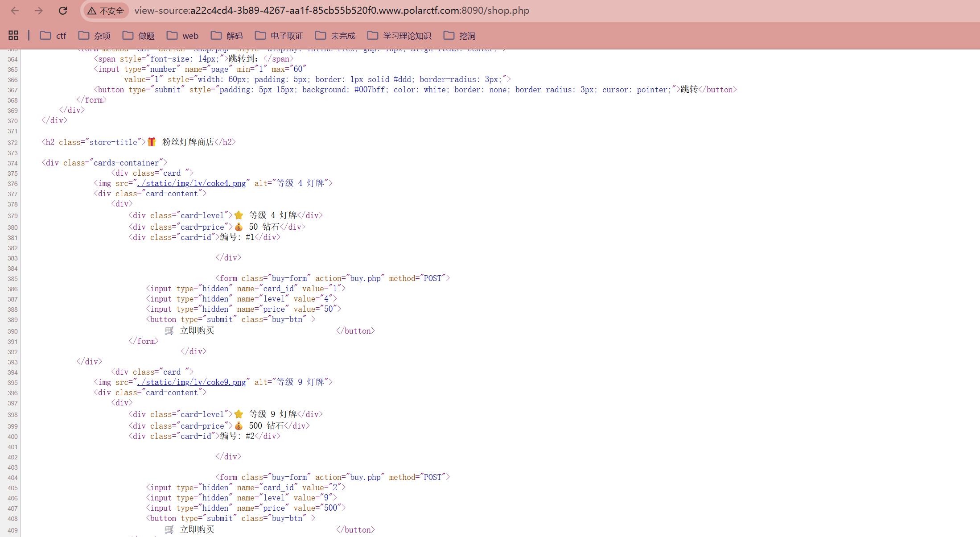Follow the coke9.png image source link
The height and width of the screenshot is (537, 980).
coord(192,382)
